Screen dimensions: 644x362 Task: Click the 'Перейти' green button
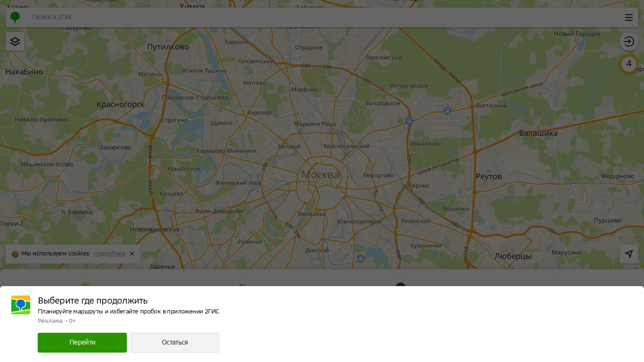click(x=82, y=343)
